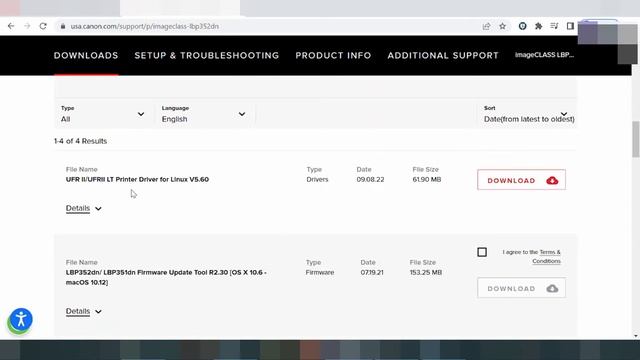Click the scrollbar down arrow
The width and height of the screenshot is (640, 360).
click(636, 336)
